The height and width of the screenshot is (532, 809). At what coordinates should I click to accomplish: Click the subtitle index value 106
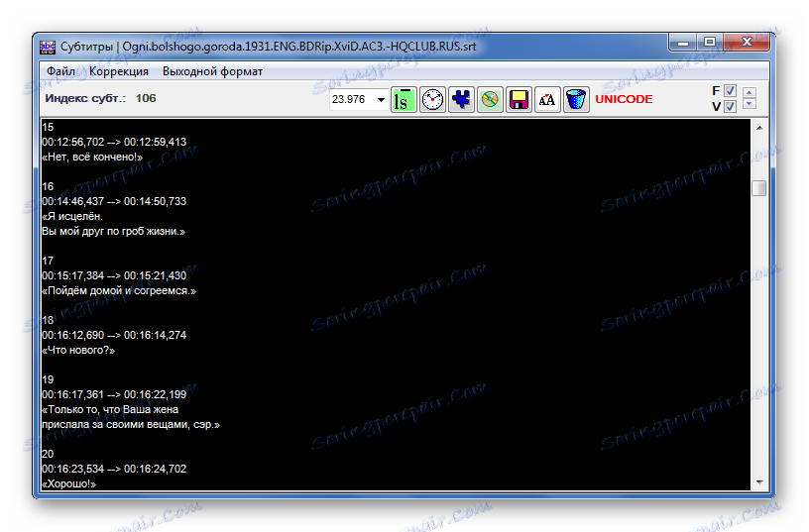point(146,98)
